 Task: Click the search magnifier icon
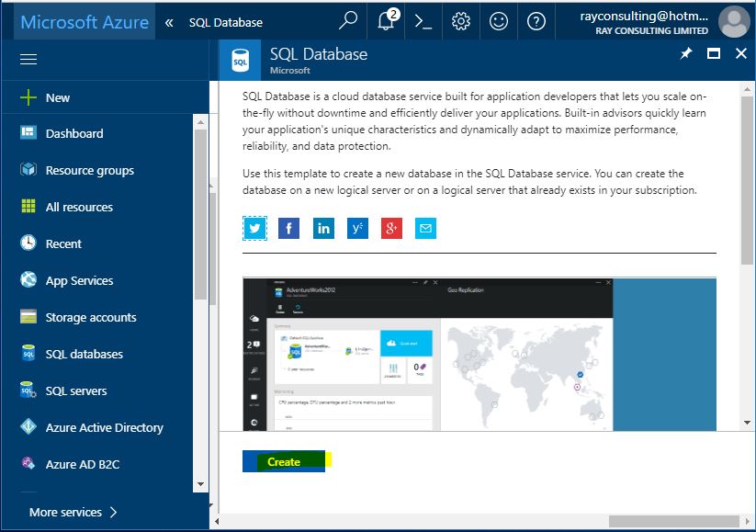pos(347,21)
